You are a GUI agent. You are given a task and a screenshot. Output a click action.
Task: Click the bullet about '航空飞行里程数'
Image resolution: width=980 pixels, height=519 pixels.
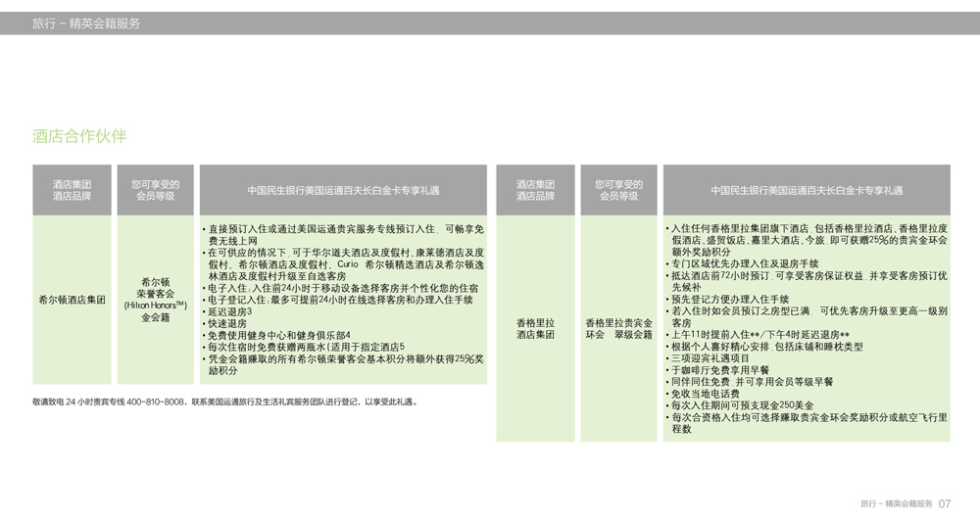point(807,423)
